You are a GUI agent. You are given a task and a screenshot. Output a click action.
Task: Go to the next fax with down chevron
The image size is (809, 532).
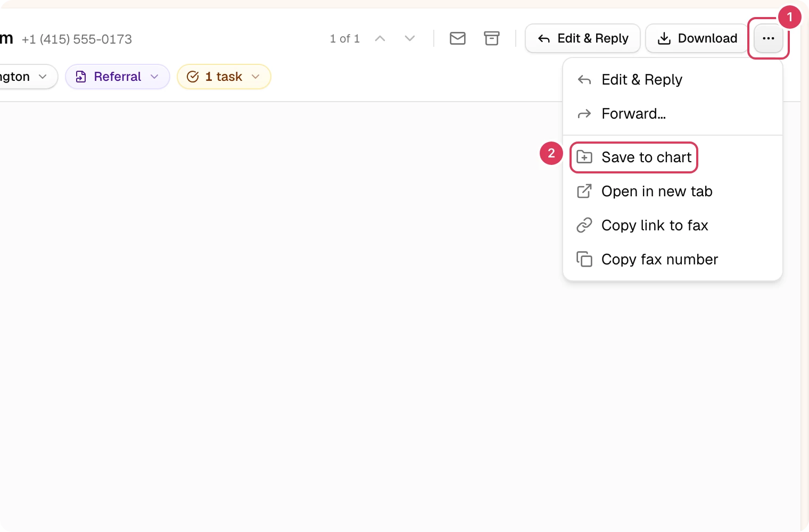(x=410, y=38)
